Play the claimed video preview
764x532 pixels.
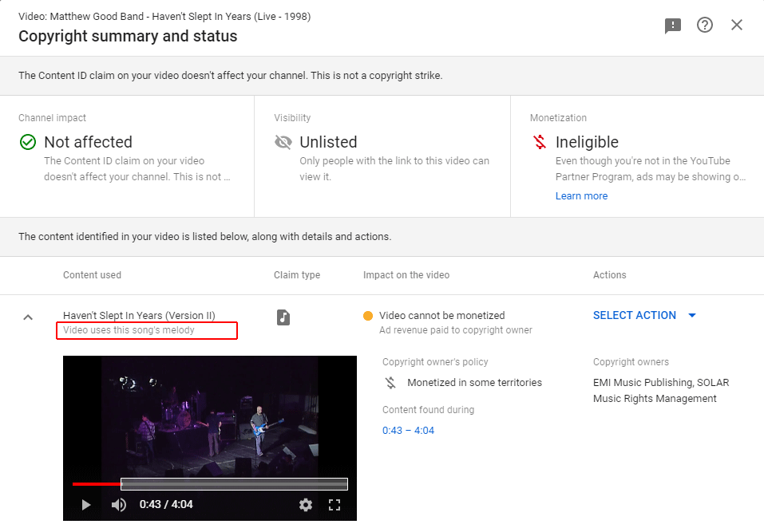click(85, 505)
